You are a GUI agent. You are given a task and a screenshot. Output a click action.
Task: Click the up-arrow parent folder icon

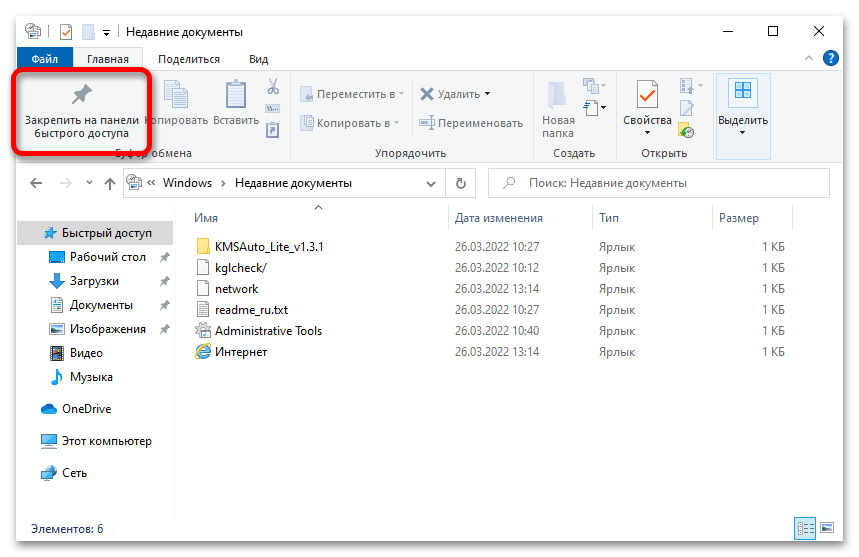click(x=110, y=183)
